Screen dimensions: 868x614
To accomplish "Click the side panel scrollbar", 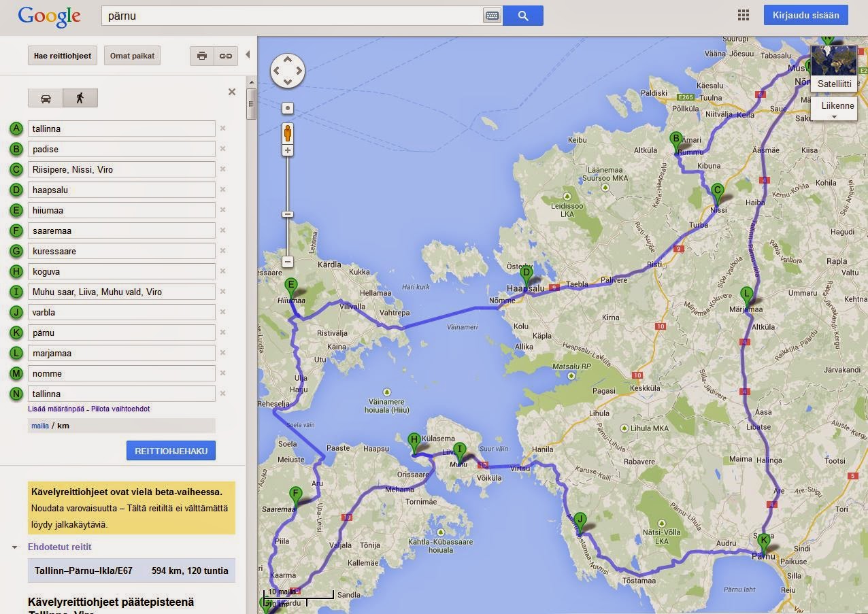I will pyautogui.click(x=251, y=103).
